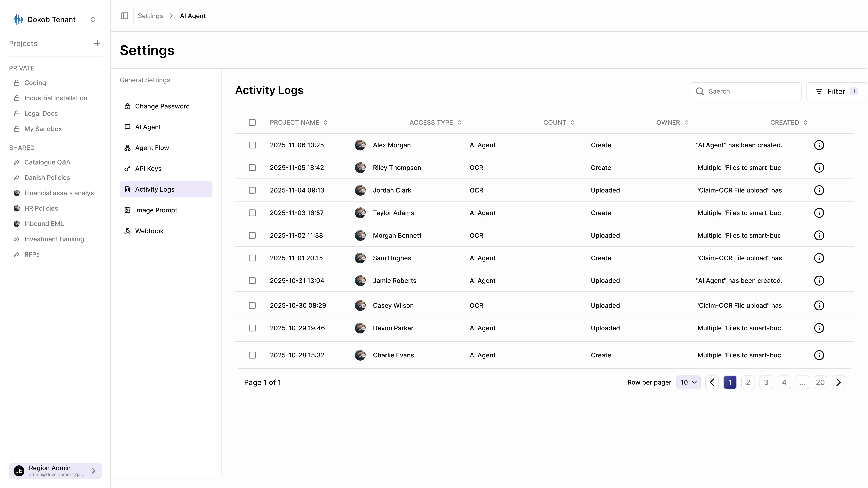
Task: View info for Taylor Adams row
Action: pos(819,213)
